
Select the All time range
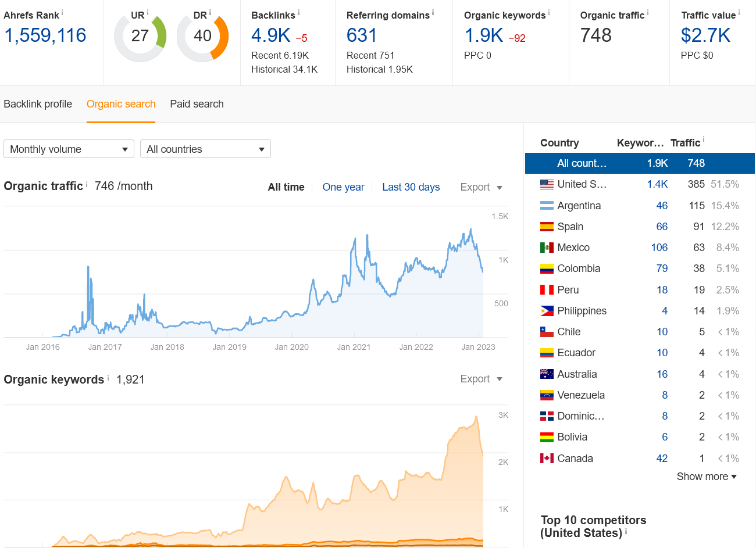coord(286,187)
